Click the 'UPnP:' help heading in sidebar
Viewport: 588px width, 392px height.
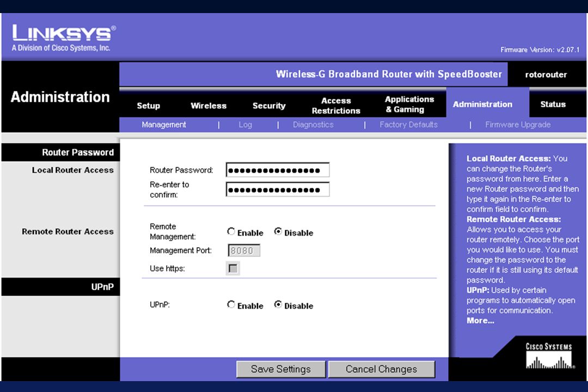click(478, 290)
